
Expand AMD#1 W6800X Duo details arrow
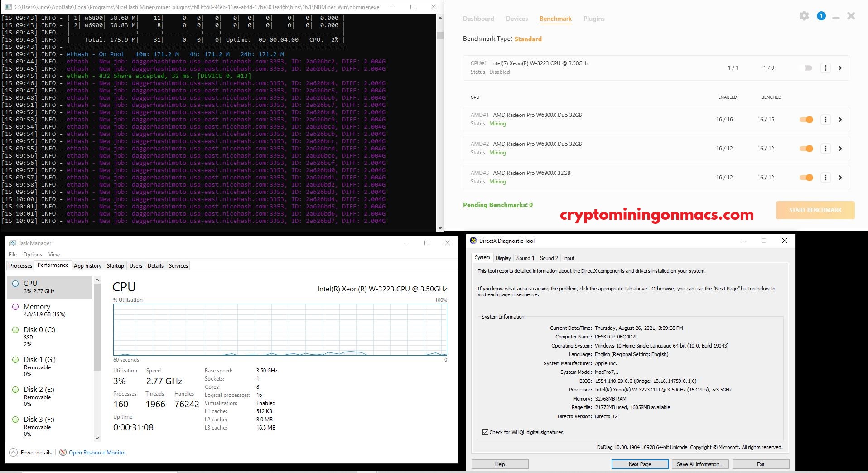840,120
